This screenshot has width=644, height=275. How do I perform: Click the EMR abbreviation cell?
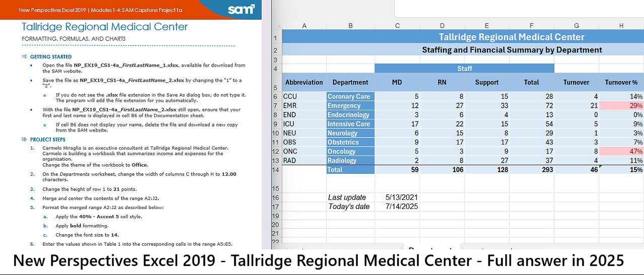click(304, 105)
